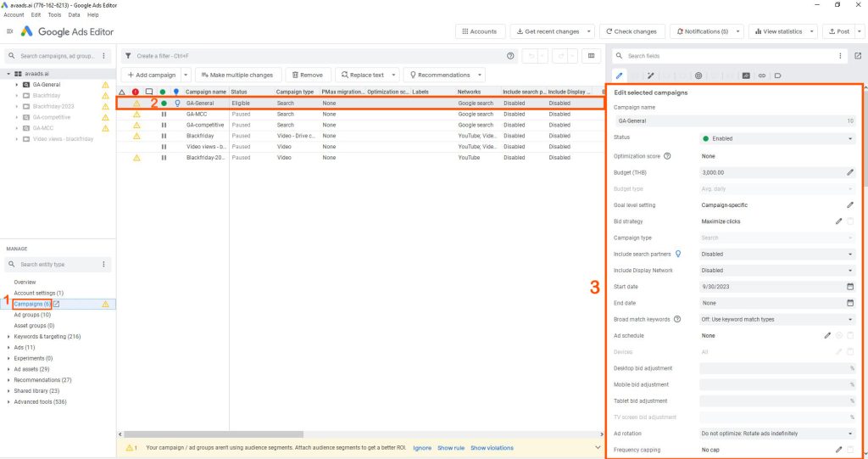Open the column chooser icon
The height and width of the screenshot is (459, 868).
591,56
